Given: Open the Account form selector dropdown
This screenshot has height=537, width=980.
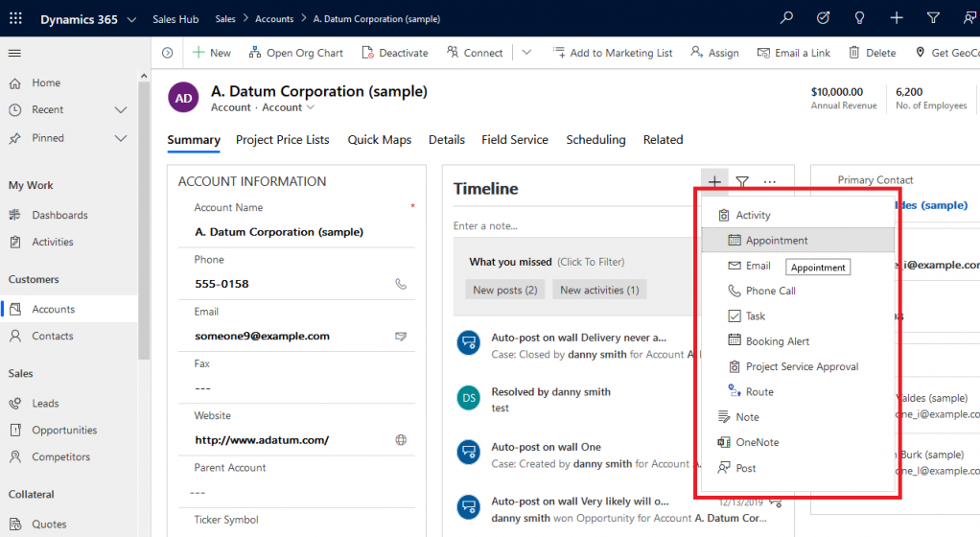Looking at the screenshot, I should pos(288,107).
